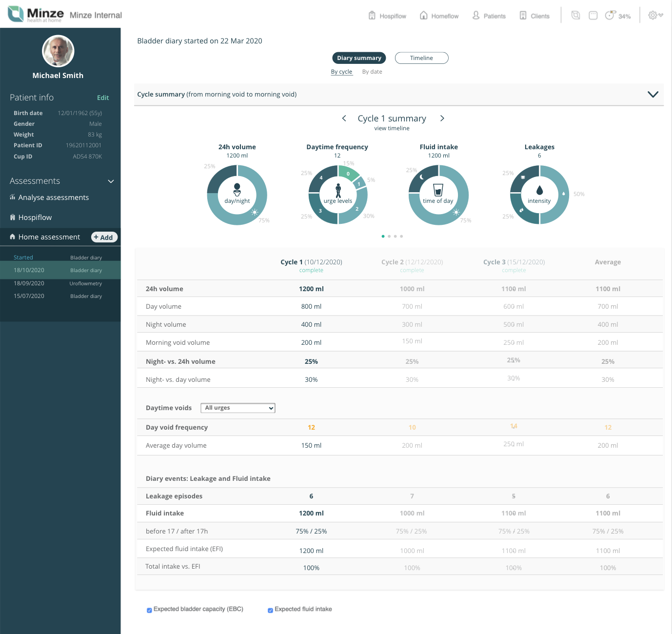Open the Hospiflow navigation icon
Screen dimensions: 672x634
[x=372, y=16]
